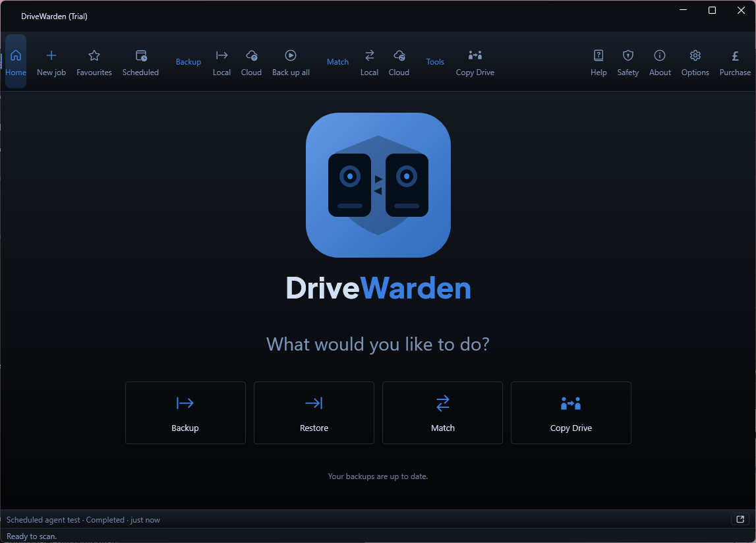Image resolution: width=756 pixels, height=543 pixels.
Task: Click the Match group label in toolbar
Action: [x=337, y=62]
